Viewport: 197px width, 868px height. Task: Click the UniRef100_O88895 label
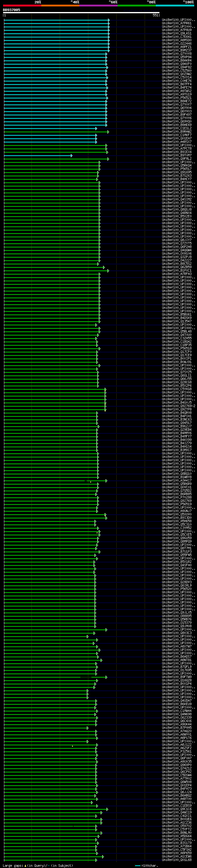point(177,616)
